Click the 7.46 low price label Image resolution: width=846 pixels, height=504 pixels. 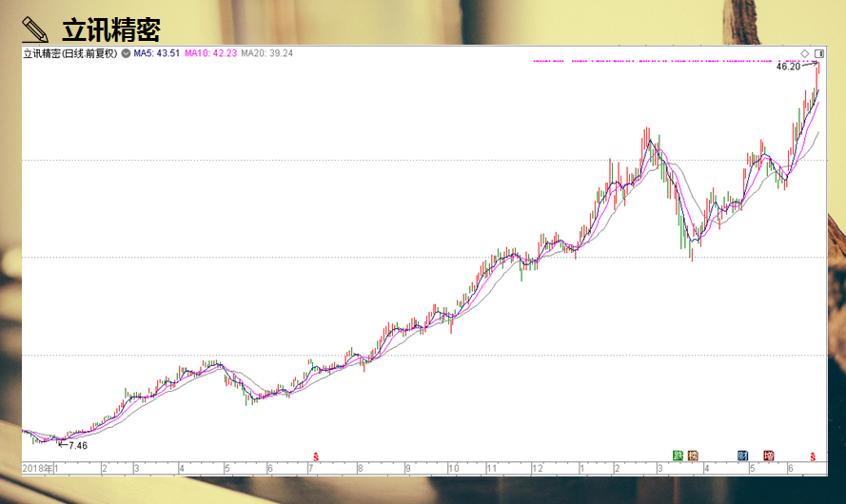pos(78,446)
